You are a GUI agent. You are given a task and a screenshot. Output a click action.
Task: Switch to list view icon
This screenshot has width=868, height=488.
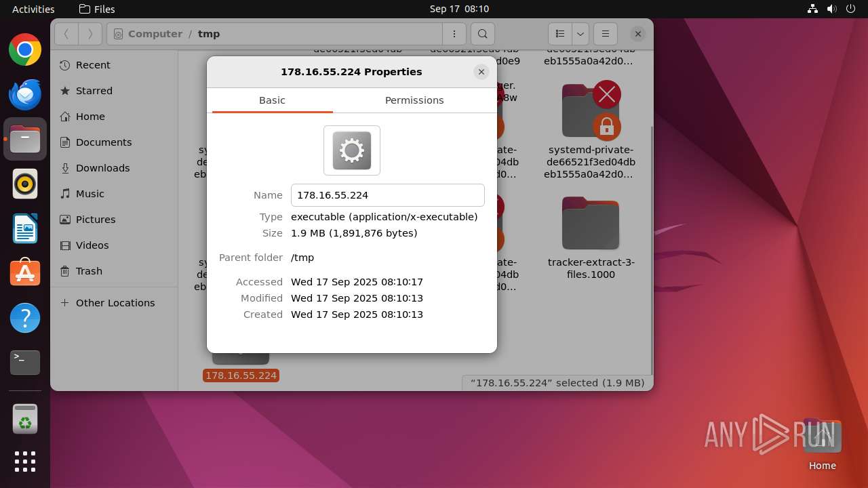(560, 34)
